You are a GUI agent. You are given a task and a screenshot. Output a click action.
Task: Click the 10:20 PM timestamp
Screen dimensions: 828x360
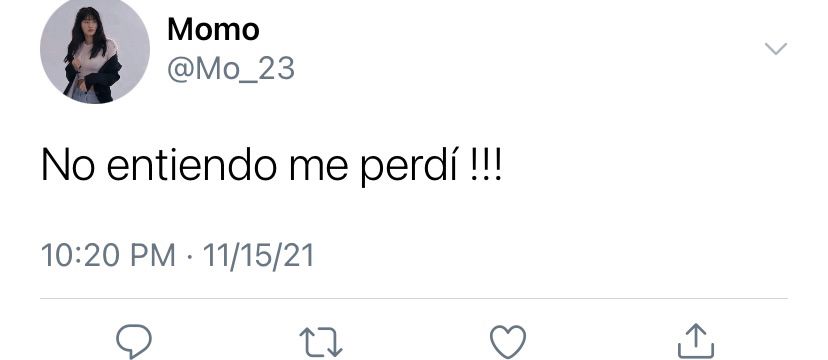tap(108, 255)
